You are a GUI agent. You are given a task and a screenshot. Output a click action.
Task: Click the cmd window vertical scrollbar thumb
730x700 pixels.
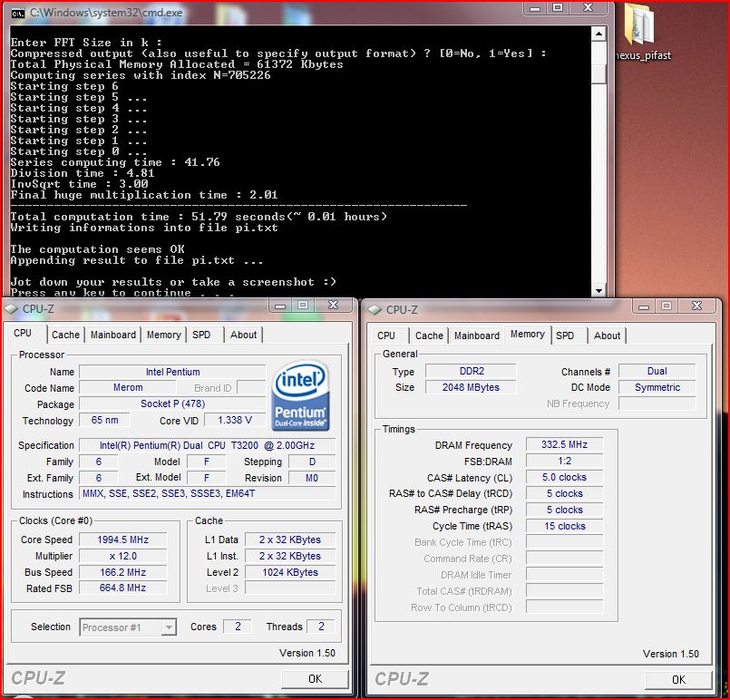(x=599, y=73)
